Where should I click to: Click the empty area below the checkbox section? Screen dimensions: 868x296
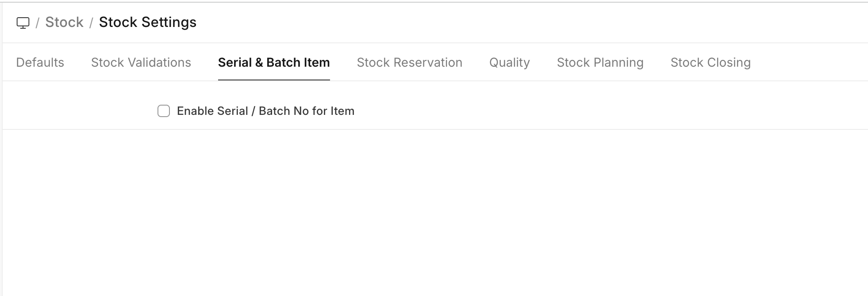pos(434,212)
